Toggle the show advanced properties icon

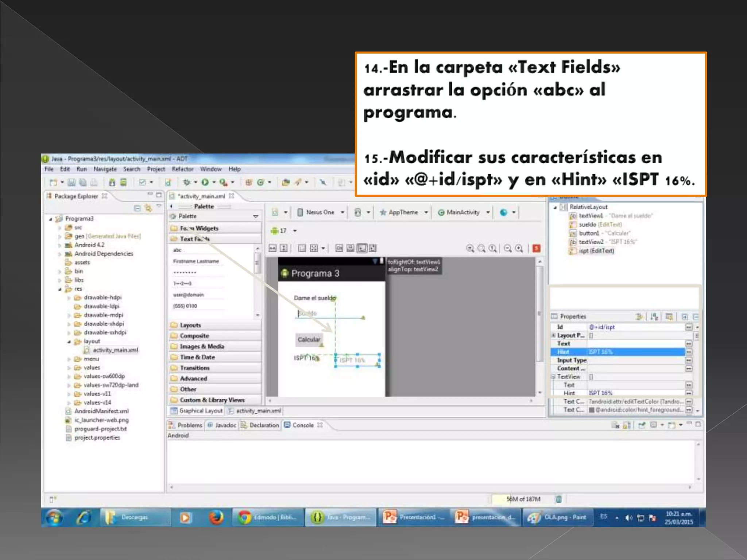point(669,316)
